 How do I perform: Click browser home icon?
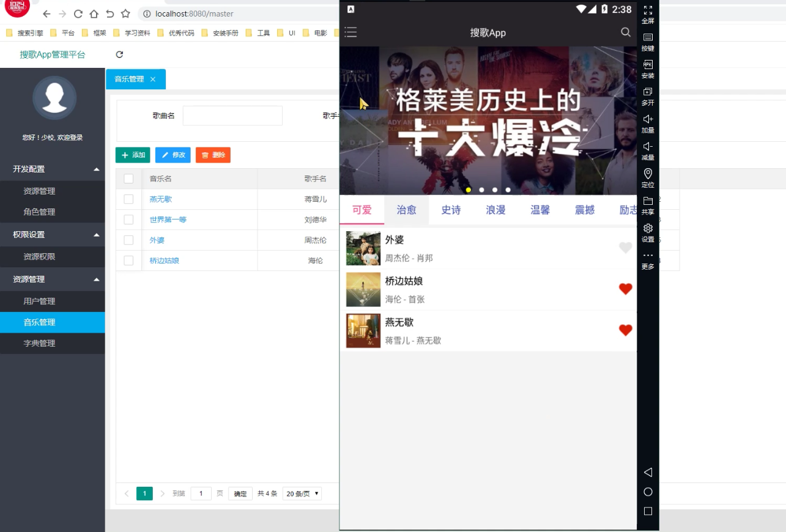[94, 13]
